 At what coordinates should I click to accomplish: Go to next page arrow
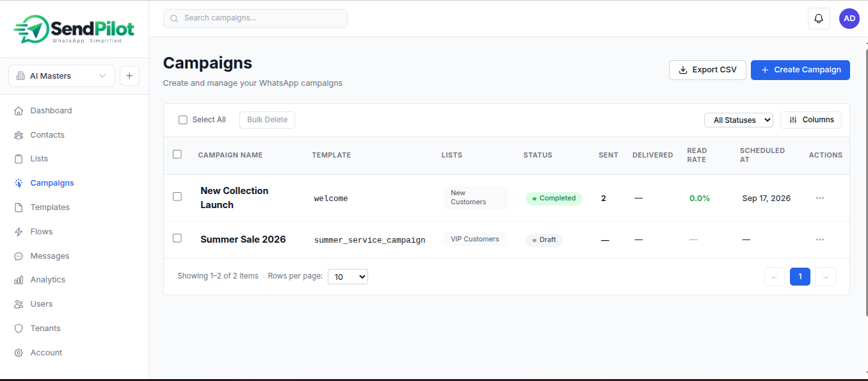pos(826,277)
